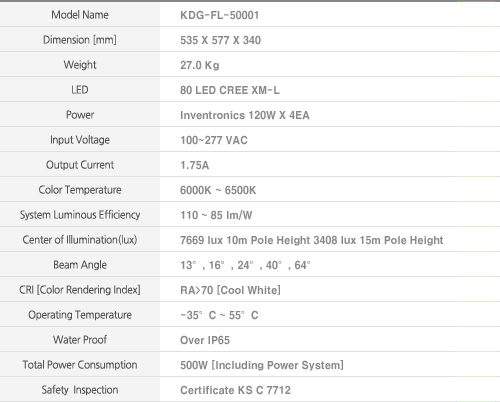Click the 27.0 Kg weight value
Image resolution: width=500 pixels, height=402 pixels.
pyautogui.click(x=200, y=65)
